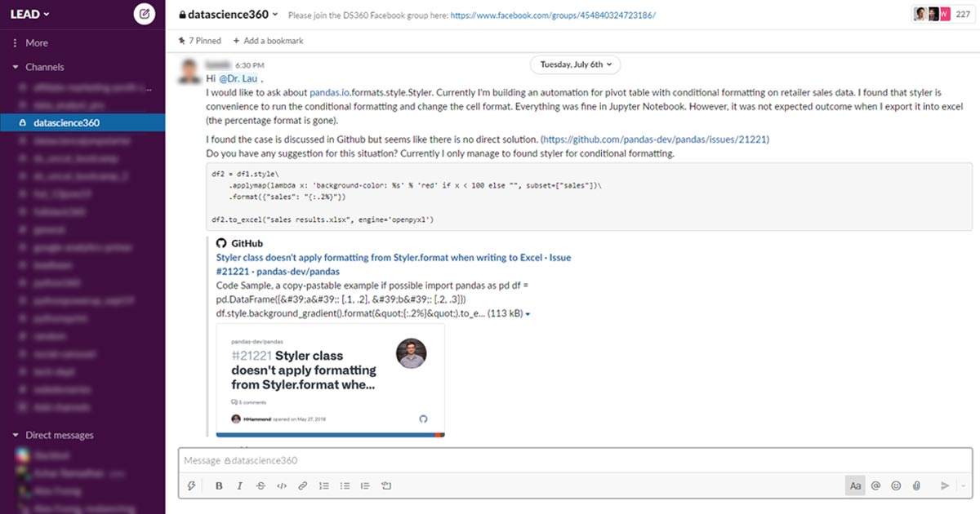Viewport: 980px width, 514px height.
Task: Insert a link using link icon
Action: 302,485
